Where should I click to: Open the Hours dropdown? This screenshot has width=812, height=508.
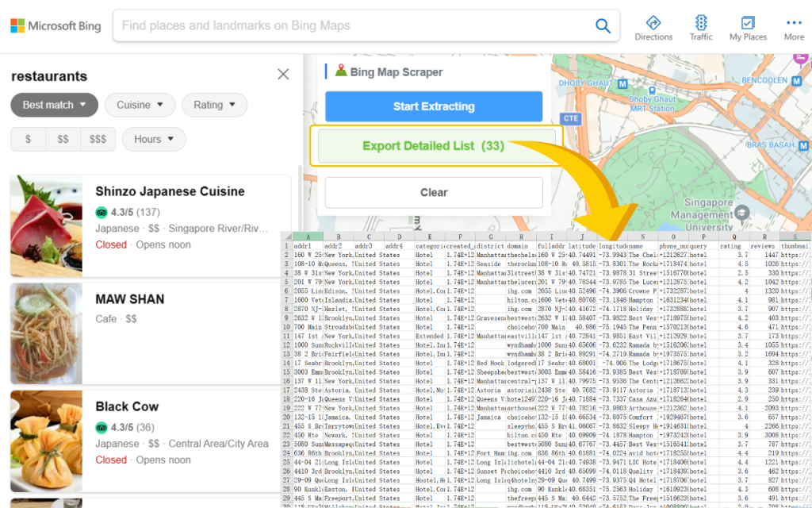154,139
